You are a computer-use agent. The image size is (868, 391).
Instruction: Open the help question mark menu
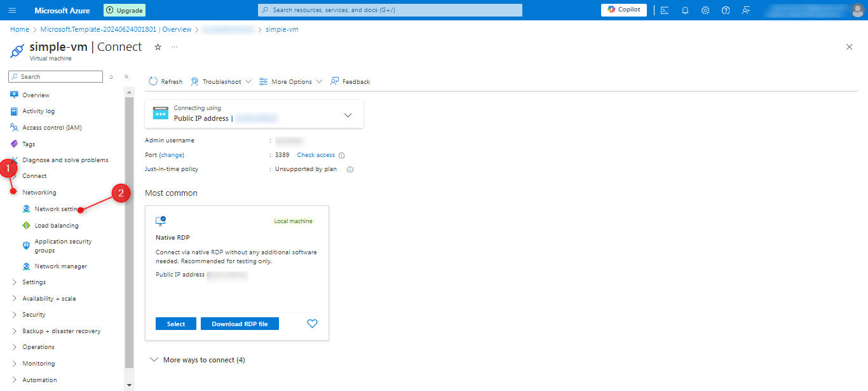[x=726, y=10]
